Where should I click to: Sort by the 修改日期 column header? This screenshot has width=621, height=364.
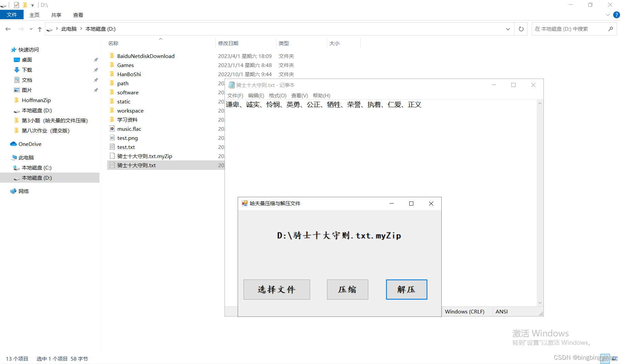pos(228,43)
